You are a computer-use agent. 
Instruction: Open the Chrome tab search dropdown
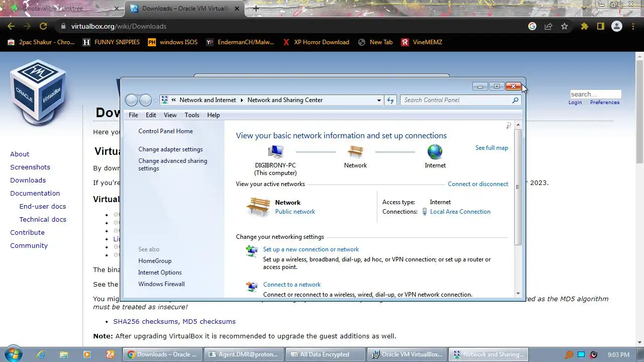click(584, 8)
